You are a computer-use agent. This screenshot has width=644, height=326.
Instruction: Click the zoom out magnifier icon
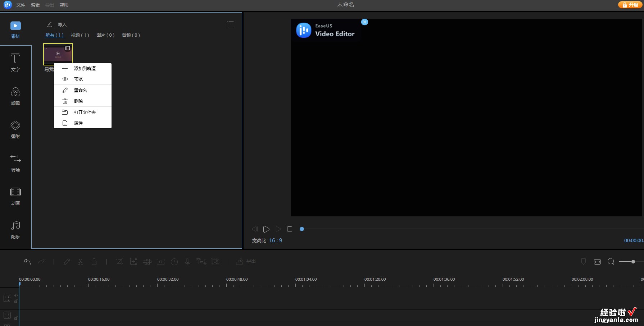click(x=611, y=262)
